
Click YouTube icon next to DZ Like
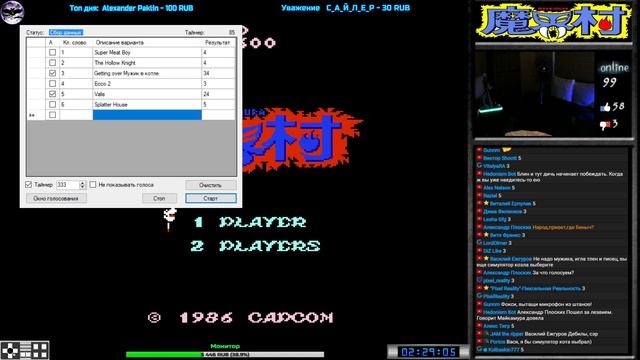(480, 251)
